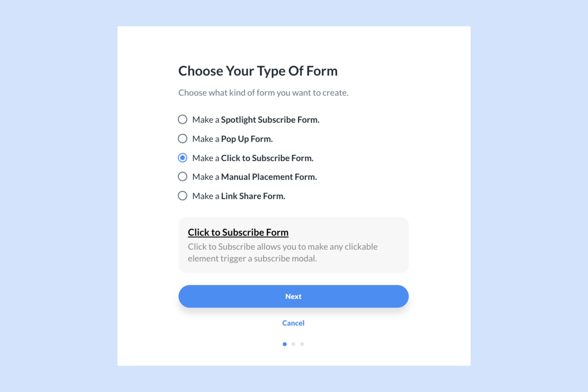Click the bold "Link Share Form." label text
This screenshot has height=392, width=588.
[253, 196]
